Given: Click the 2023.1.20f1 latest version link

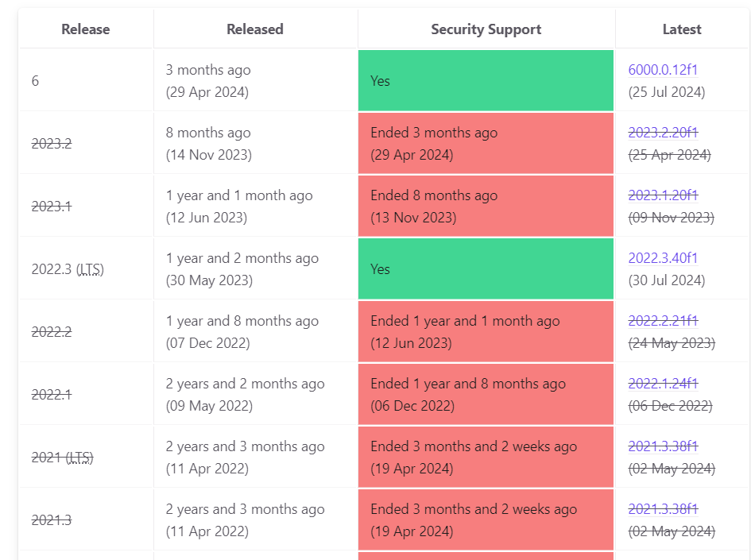Looking at the screenshot, I should (x=663, y=195).
